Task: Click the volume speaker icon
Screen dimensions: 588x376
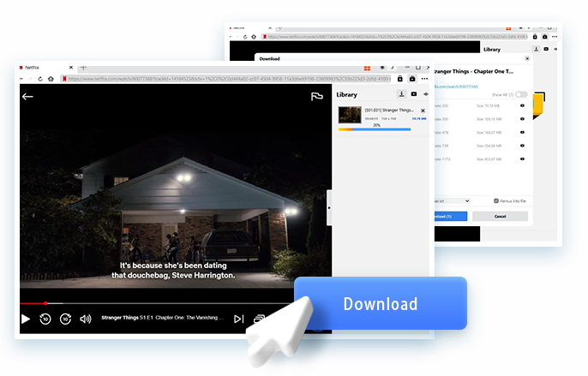Action: [x=86, y=319]
